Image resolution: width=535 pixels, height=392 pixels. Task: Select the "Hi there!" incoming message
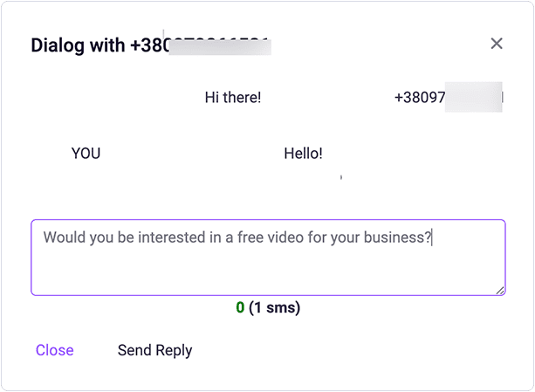coord(232,98)
